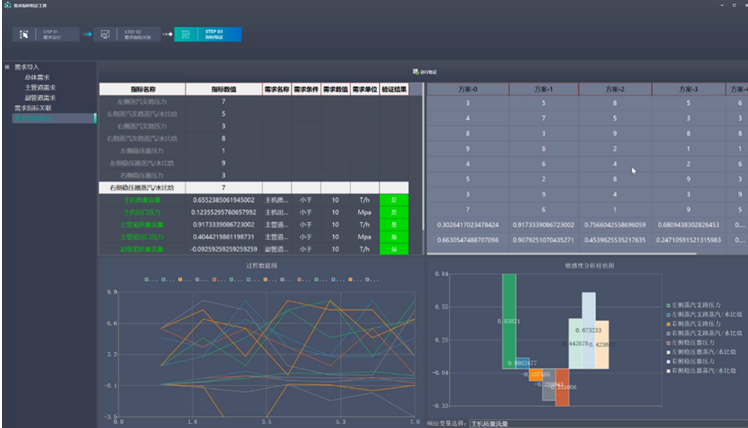
Task: Click the 指标名称 column header
Action: point(141,90)
